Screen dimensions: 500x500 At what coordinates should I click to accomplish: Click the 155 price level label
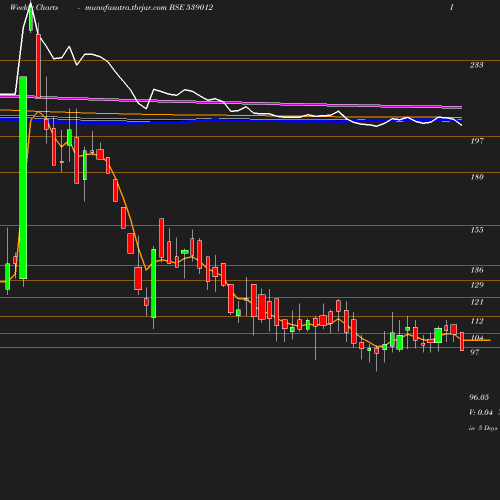pyautogui.click(x=477, y=230)
